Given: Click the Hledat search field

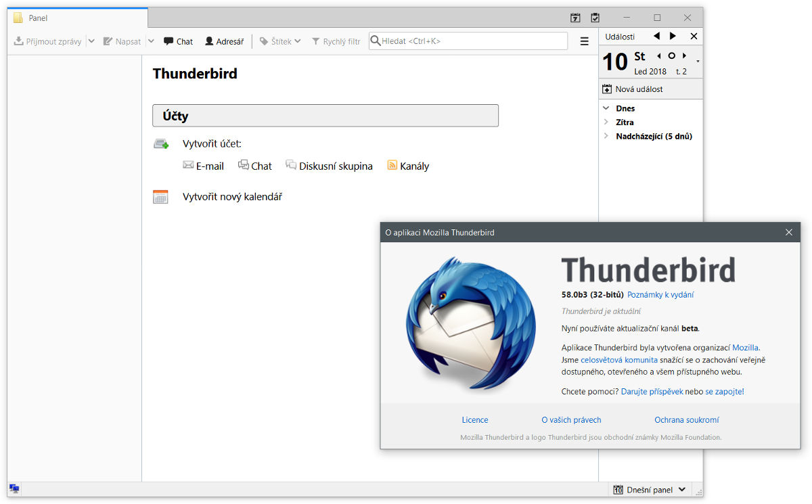Looking at the screenshot, I should [468, 41].
